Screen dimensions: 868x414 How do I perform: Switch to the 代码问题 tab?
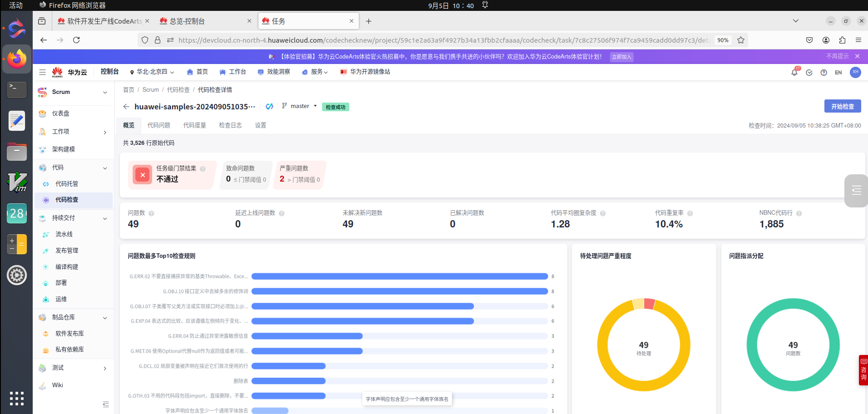point(159,125)
